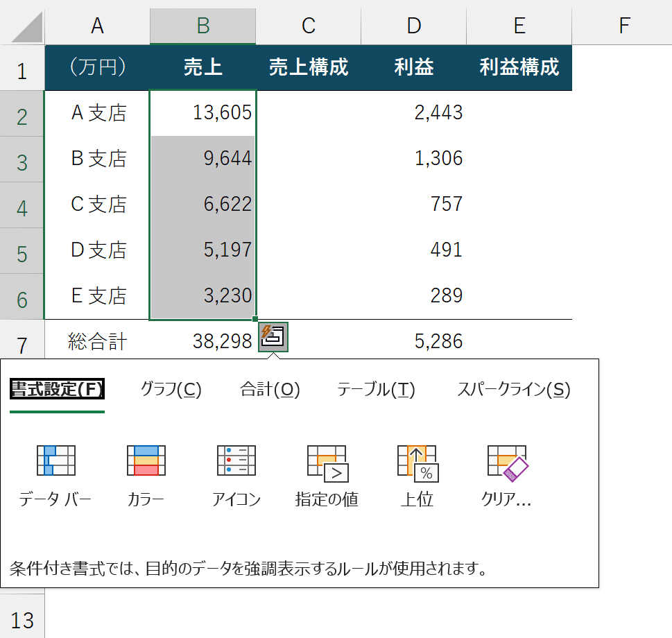The image size is (672, 638).
Task: Select the B 支店 cell
Action: [97, 159]
